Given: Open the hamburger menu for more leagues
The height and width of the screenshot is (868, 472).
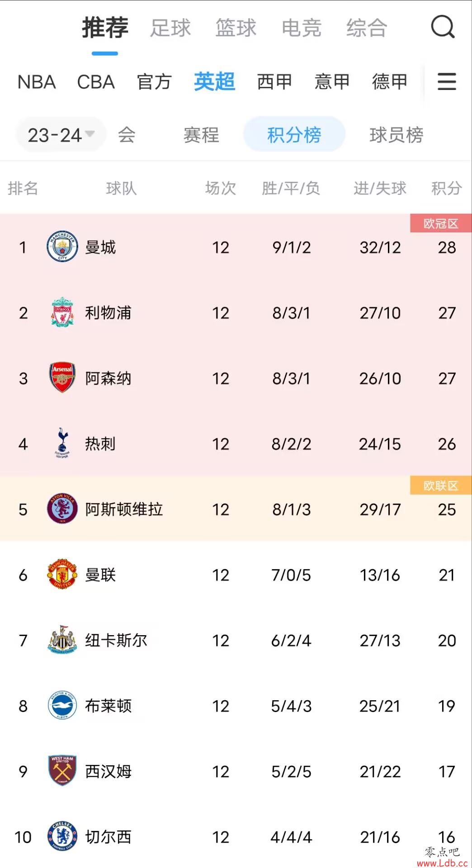Looking at the screenshot, I should tap(447, 81).
